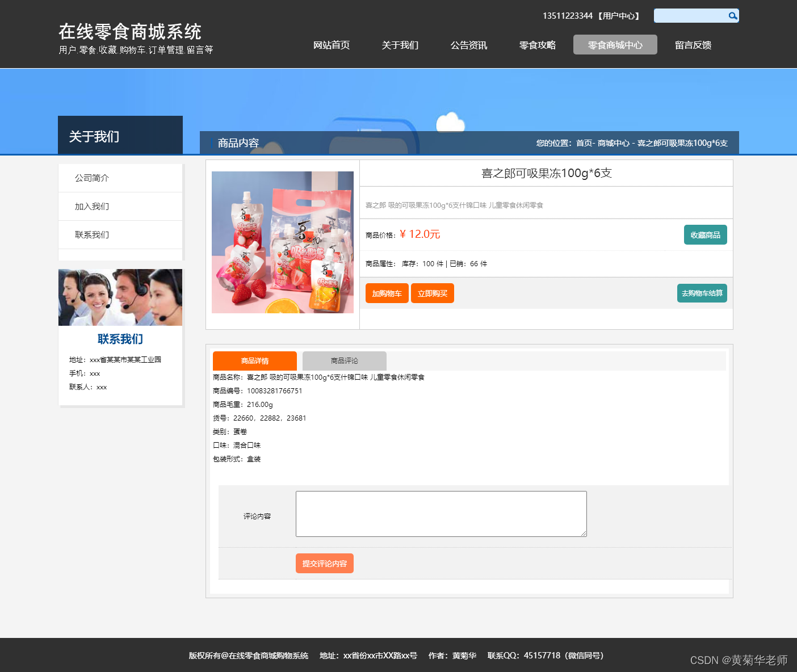Switch to the 商品评论 tab
797x672 pixels.
[x=345, y=361]
